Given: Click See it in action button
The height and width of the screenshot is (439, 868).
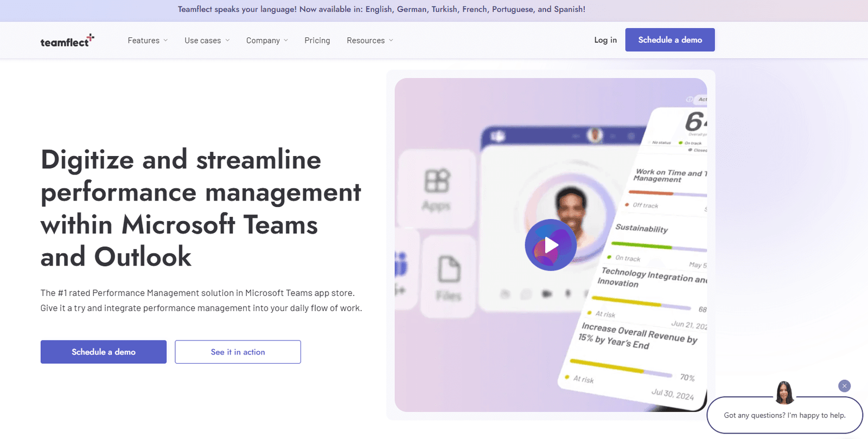Looking at the screenshot, I should (x=238, y=352).
